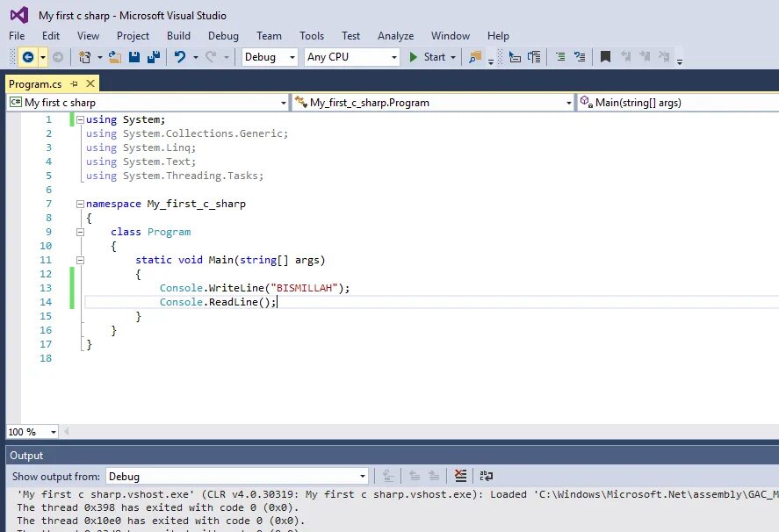Click the Display Parameter Info icon

(x=534, y=57)
